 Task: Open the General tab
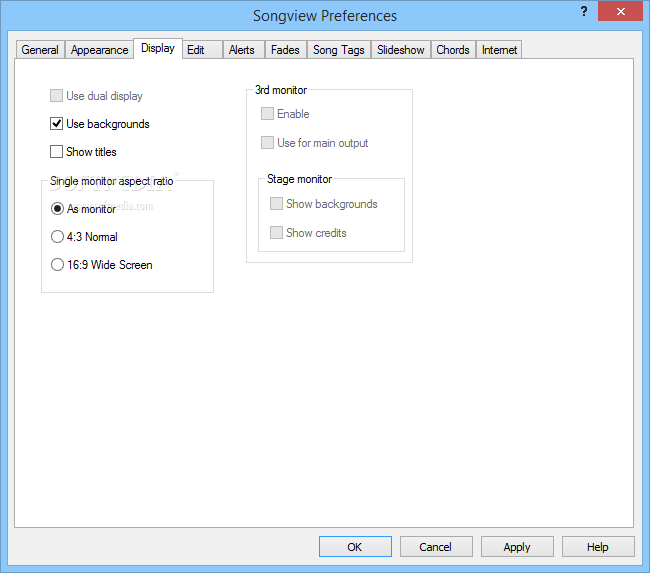40,50
